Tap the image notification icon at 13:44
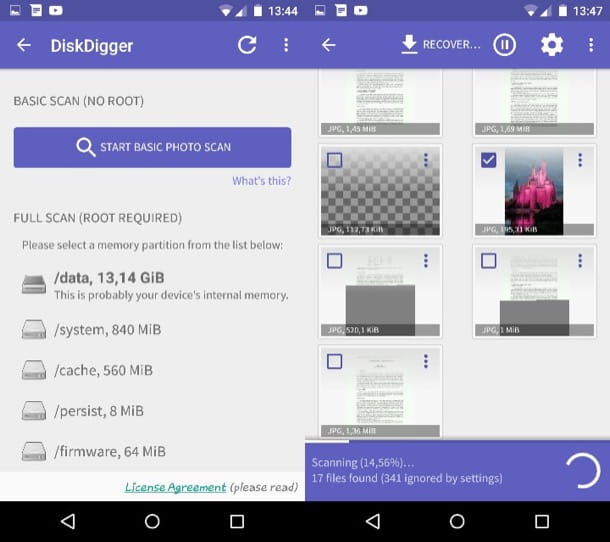The image size is (610, 542). (15, 11)
